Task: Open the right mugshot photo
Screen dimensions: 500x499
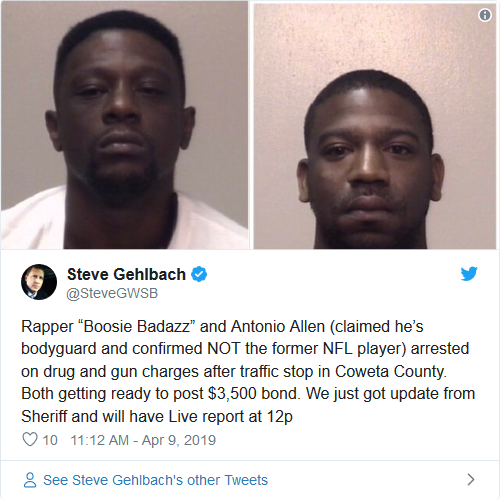Action: [375, 126]
